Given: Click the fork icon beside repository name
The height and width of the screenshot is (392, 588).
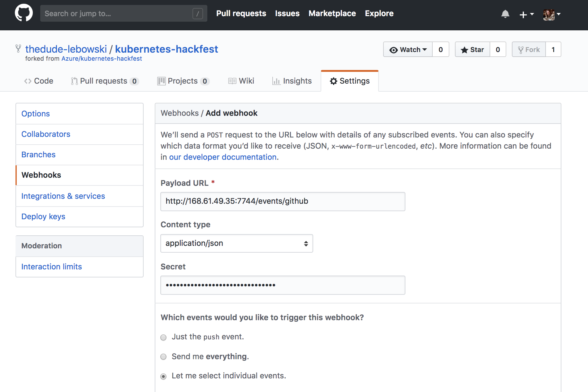Looking at the screenshot, I should coord(18,49).
